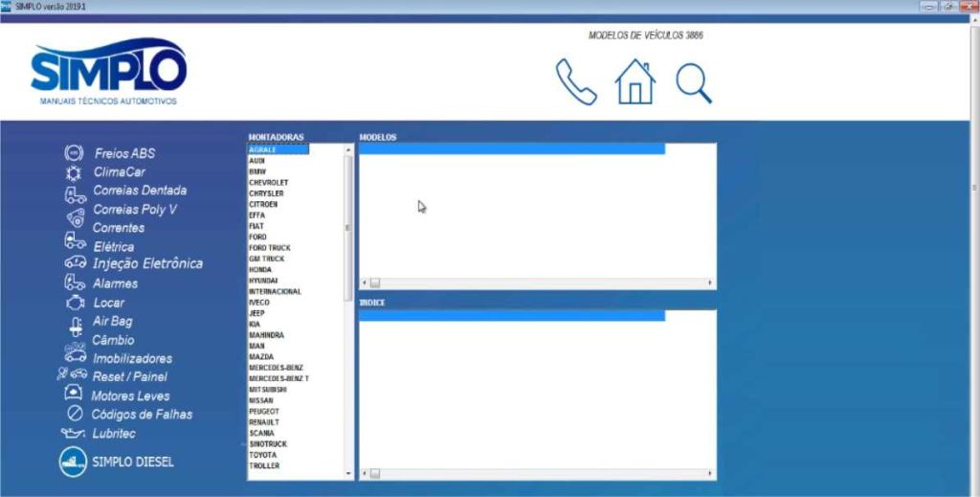Open the magnifying glass search icon
Image resolution: width=980 pixels, height=497 pixels.
[694, 83]
